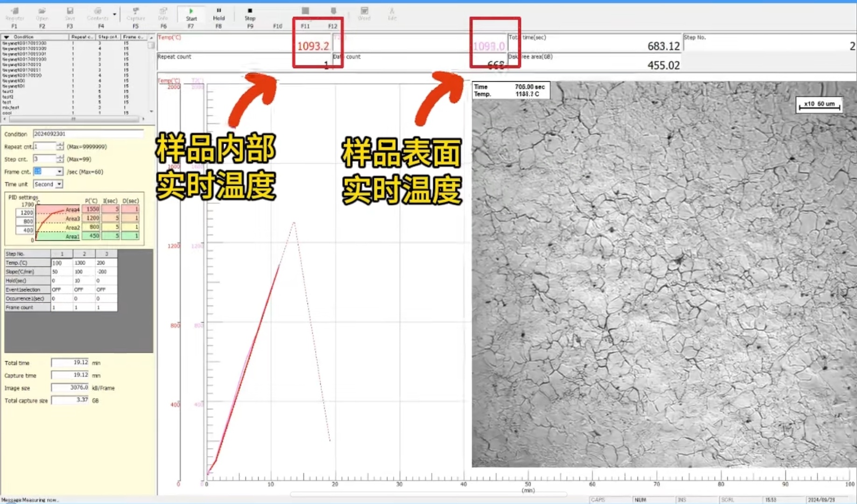This screenshot has height=504, width=857.
Task: Open the Frame cnt. dropdown
Action: pos(59,172)
